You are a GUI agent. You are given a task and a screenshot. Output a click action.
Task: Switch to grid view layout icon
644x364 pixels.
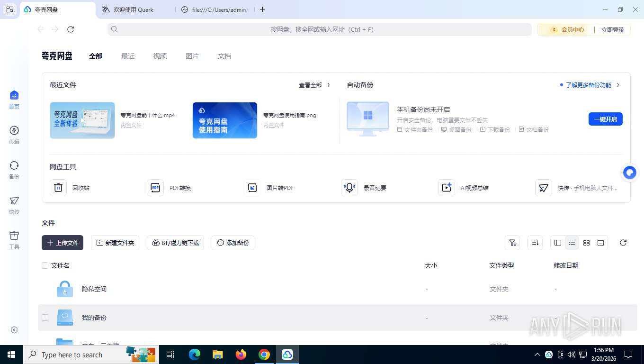(586, 243)
